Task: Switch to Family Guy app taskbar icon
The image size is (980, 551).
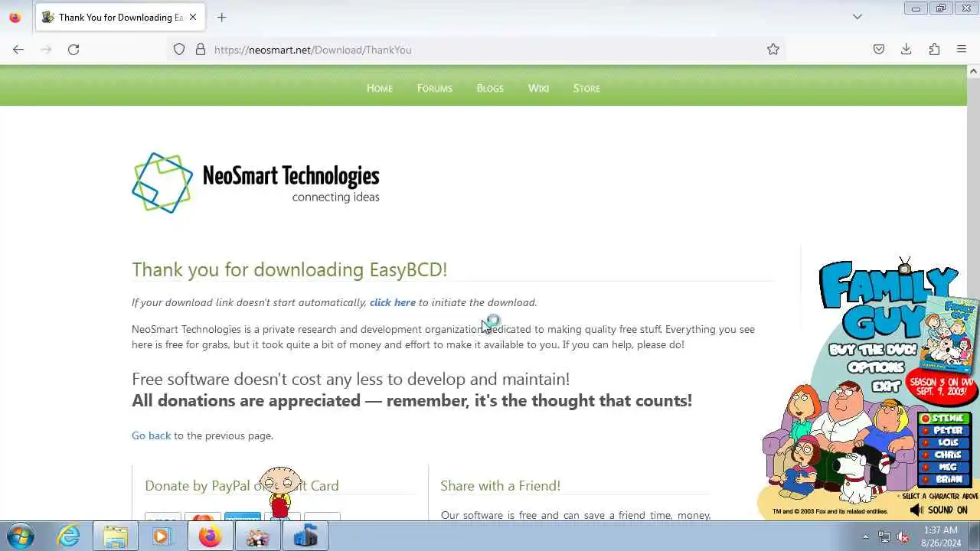Action: point(257,536)
